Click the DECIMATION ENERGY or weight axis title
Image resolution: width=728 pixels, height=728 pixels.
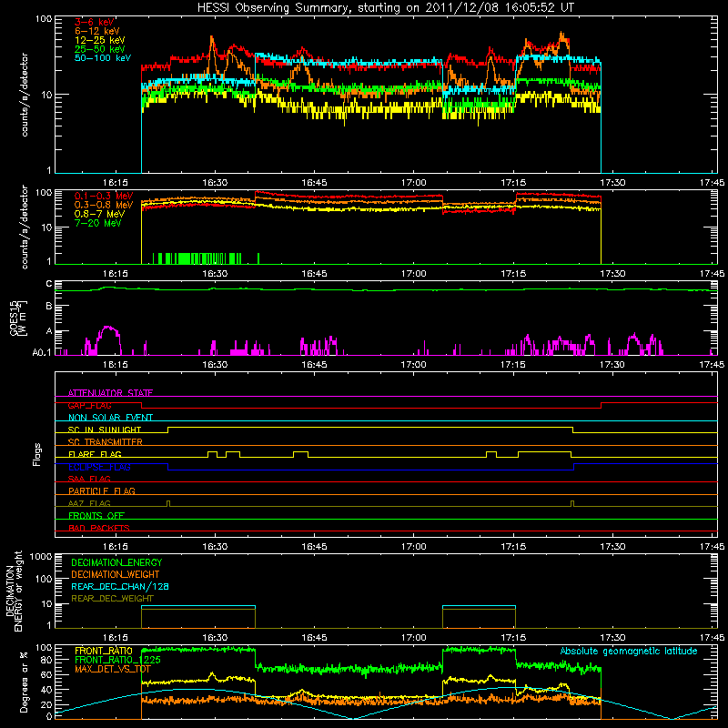[x=14, y=591]
